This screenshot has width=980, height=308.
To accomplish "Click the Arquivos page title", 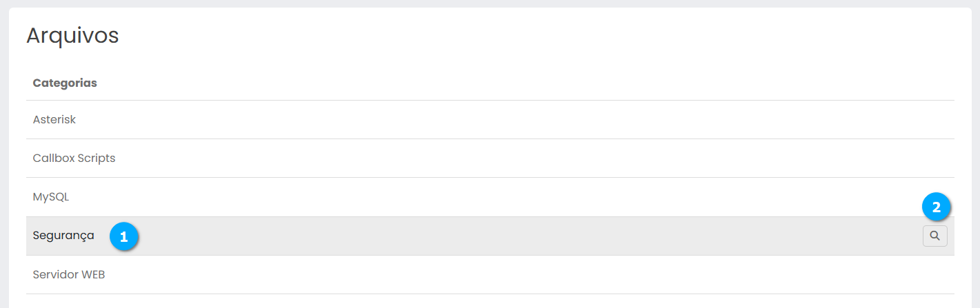I will 72,36.
